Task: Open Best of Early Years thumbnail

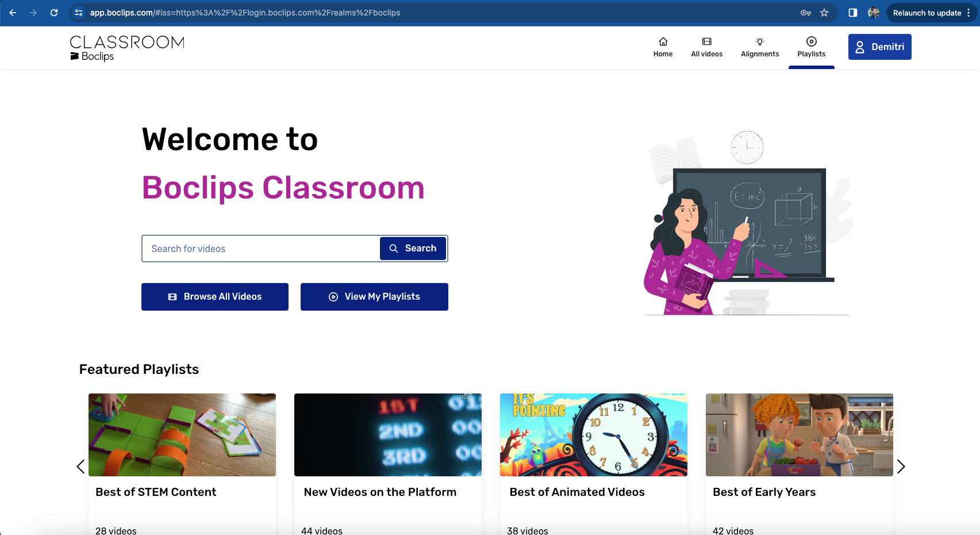Action: pos(800,435)
